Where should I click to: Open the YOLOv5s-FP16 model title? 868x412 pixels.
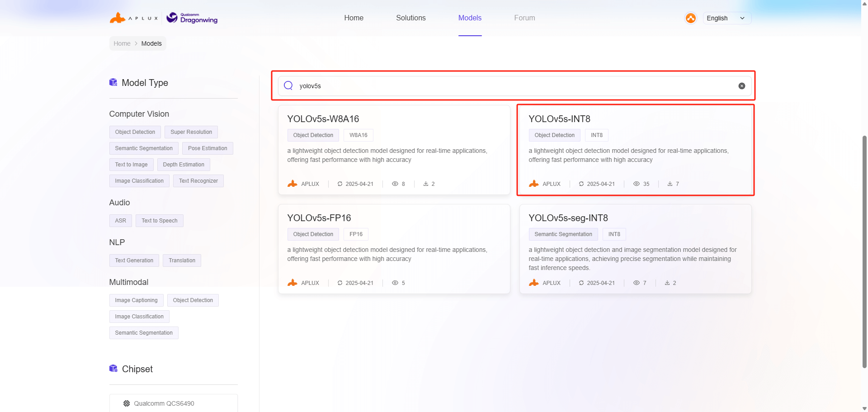click(319, 218)
